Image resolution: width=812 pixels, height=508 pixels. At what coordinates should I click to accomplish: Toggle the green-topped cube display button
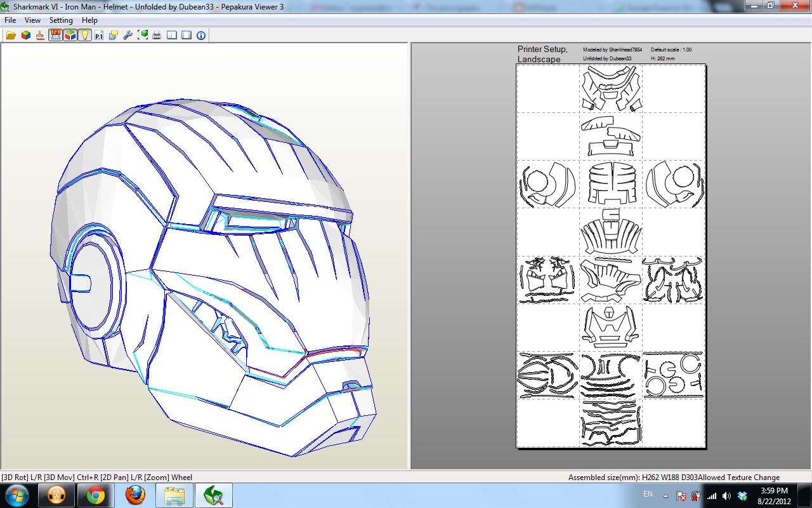click(70, 36)
